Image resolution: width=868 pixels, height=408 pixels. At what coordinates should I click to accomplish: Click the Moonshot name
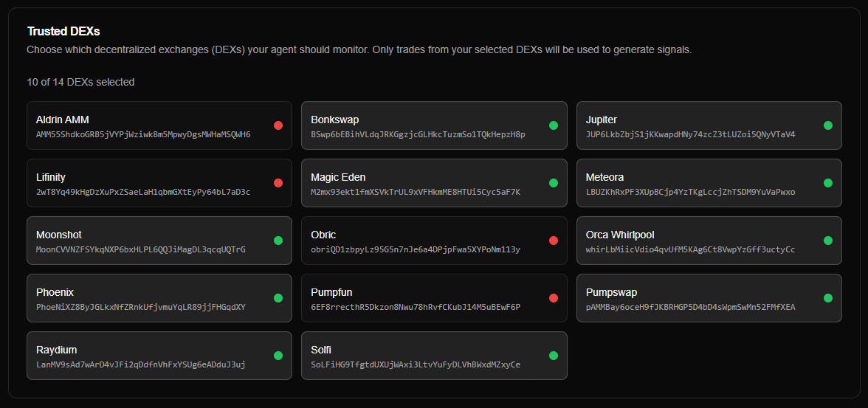tap(59, 235)
